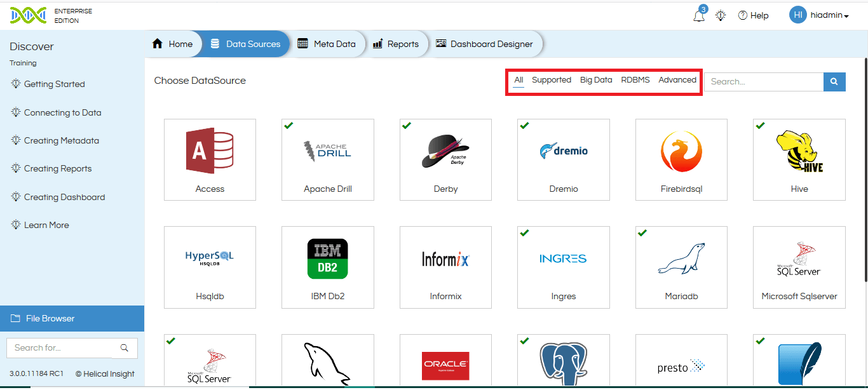Choose the Mariadb data source

(681, 267)
